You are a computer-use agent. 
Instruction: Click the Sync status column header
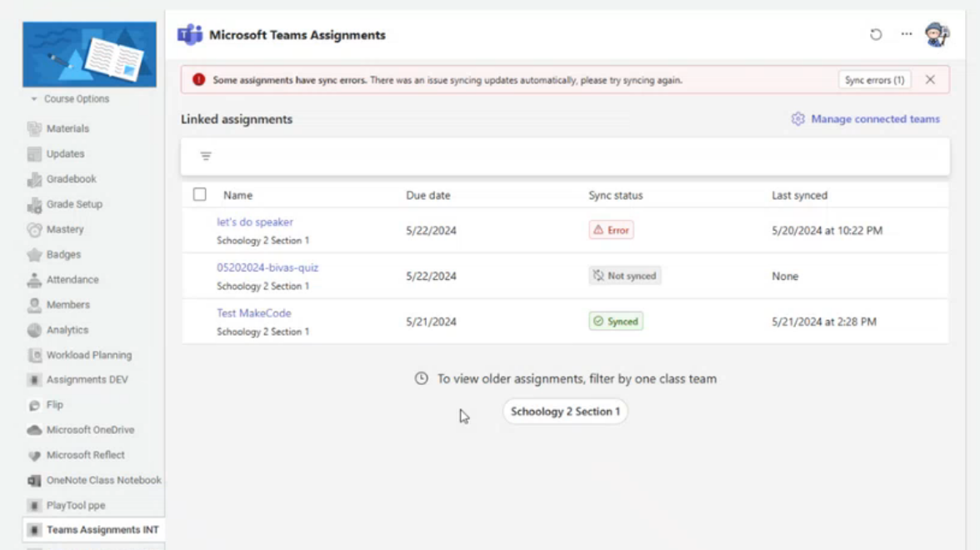616,195
